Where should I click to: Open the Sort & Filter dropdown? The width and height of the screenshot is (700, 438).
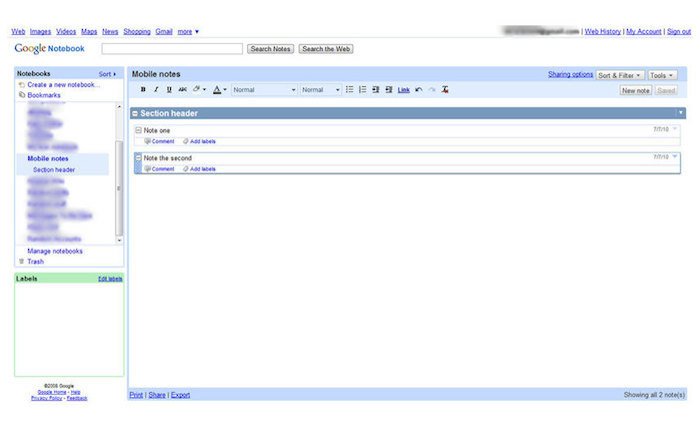click(x=620, y=75)
